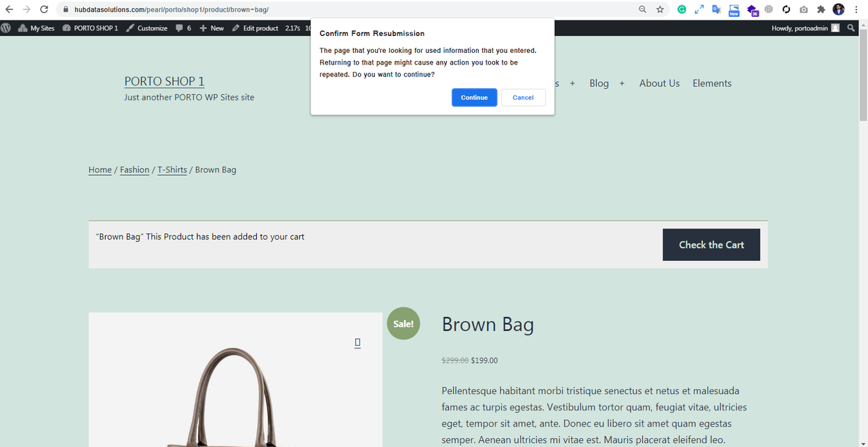Click the PORTO SHOP 1 site title
This screenshot has height=447, width=868.
click(x=164, y=81)
